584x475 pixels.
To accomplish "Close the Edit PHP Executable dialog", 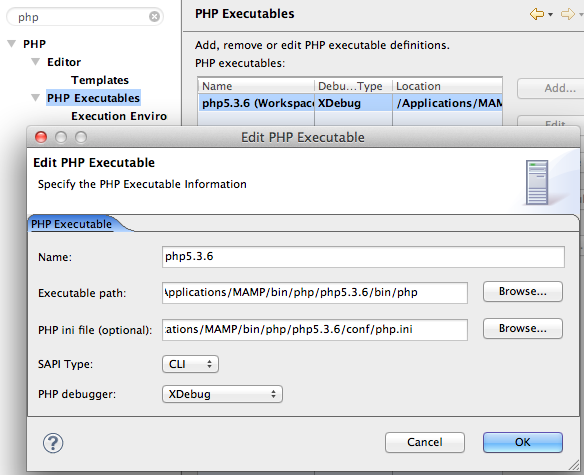I will [41, 137].
